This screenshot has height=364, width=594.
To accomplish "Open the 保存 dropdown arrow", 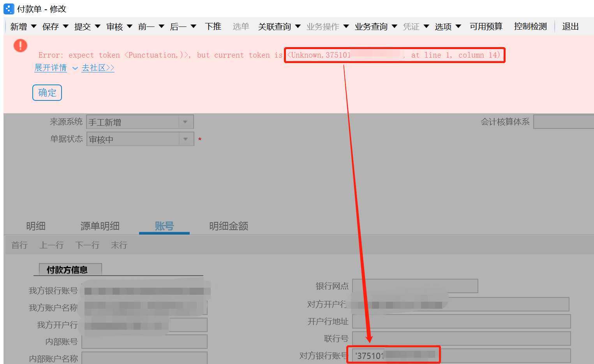I will [x=65, y=26].
